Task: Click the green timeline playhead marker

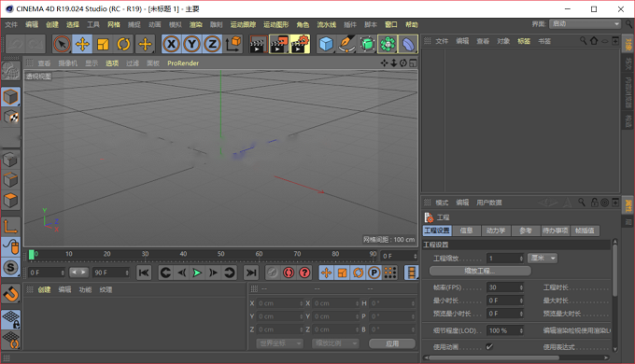Action: pyautogui.click(x=32, y=255)
